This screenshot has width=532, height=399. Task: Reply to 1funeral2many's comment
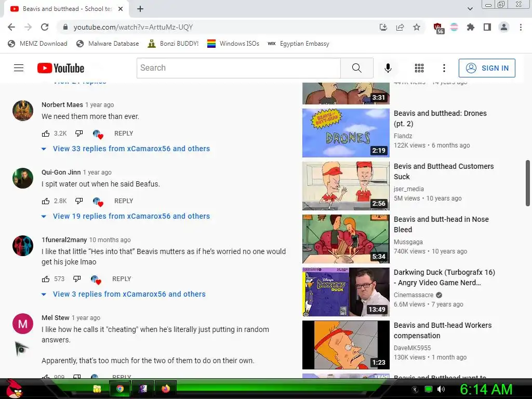[x=122, y=279]
